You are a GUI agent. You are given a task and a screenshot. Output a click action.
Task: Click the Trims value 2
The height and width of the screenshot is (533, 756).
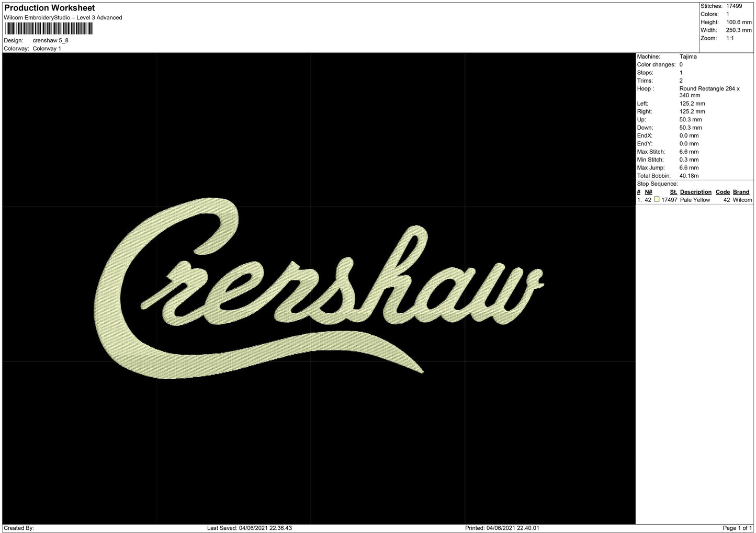tap(681, 81)
